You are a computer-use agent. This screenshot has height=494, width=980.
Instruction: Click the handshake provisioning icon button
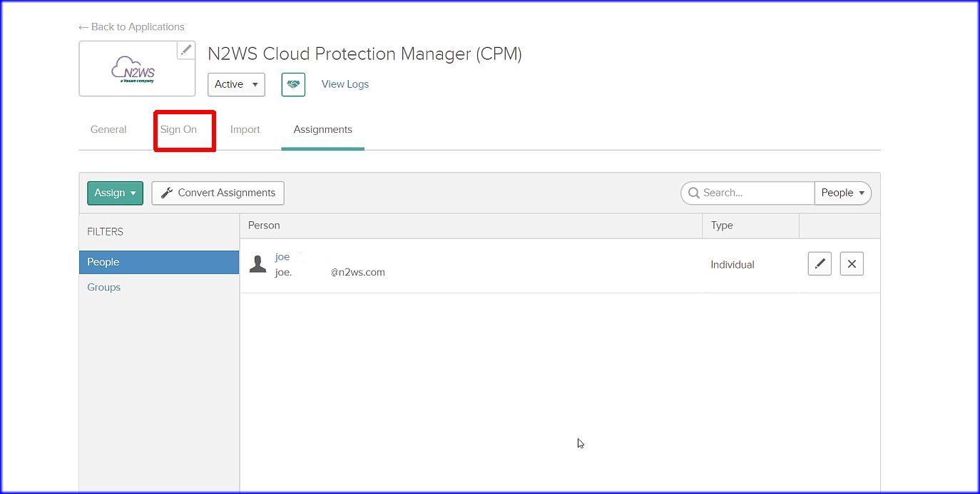(293, 84)
